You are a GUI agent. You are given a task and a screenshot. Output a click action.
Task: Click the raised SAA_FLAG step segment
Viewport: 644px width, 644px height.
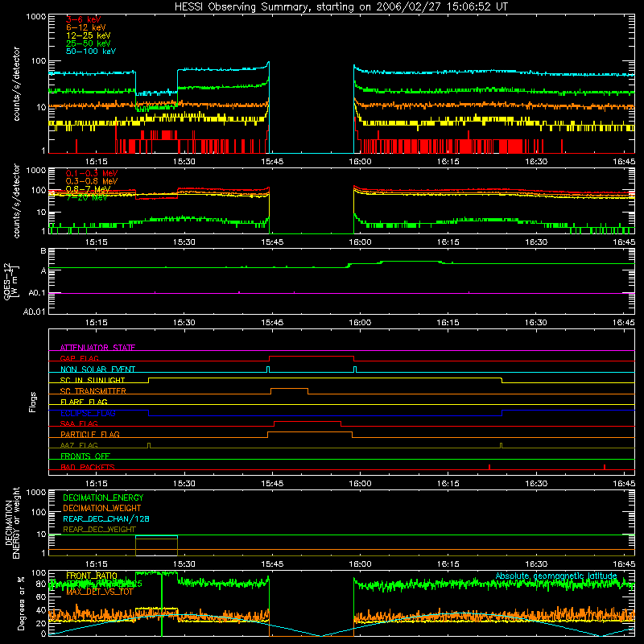(x=308, y=421)
